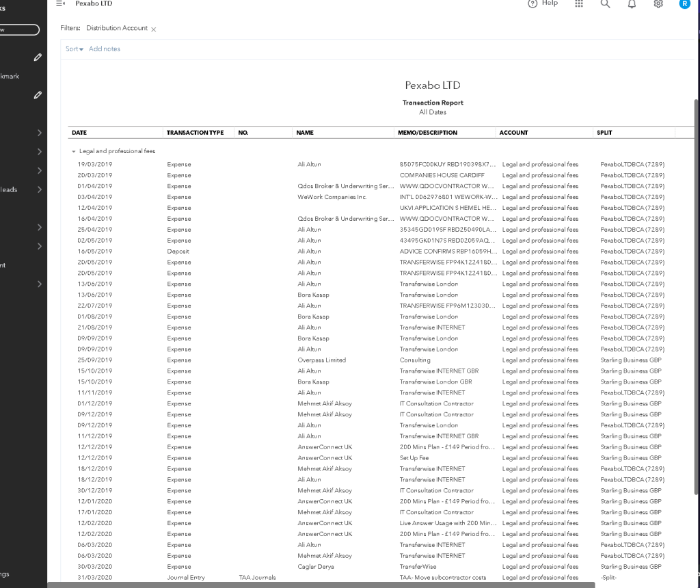This screenshot has width=700, height=588.
Task: Click the sidebar search pill field
Action: pos(19,30)
